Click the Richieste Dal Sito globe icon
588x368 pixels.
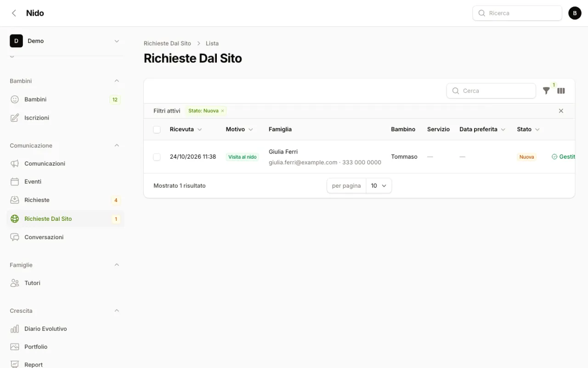click(x=15, y=219)
